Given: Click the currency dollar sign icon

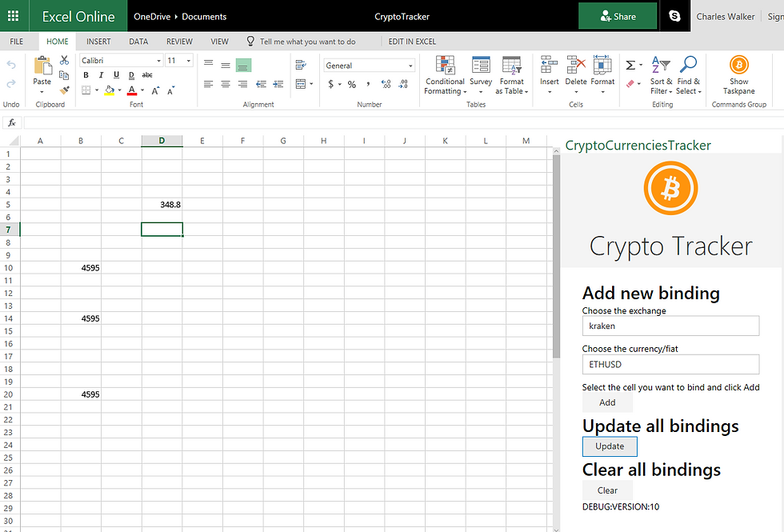Looking at the screenshot, I should (x=330, y=84).
